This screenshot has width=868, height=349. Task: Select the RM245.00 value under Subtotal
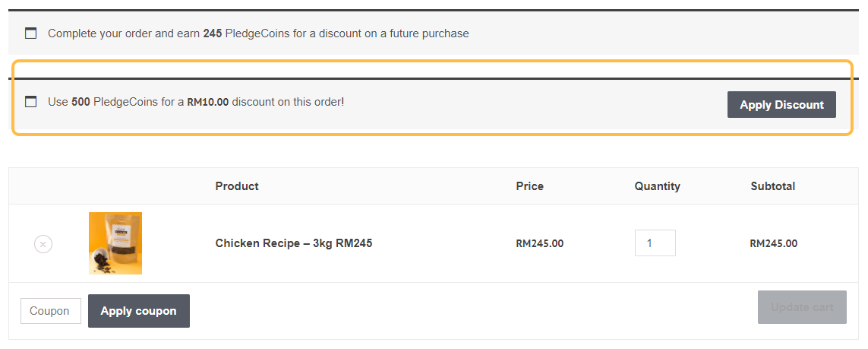tap(773, 244)
